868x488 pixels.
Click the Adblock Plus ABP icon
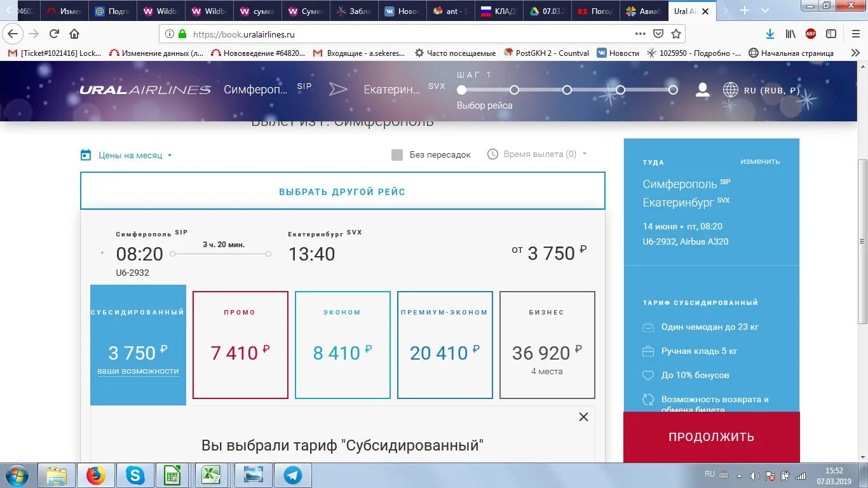pyautogui.click(x=811, y=34)
